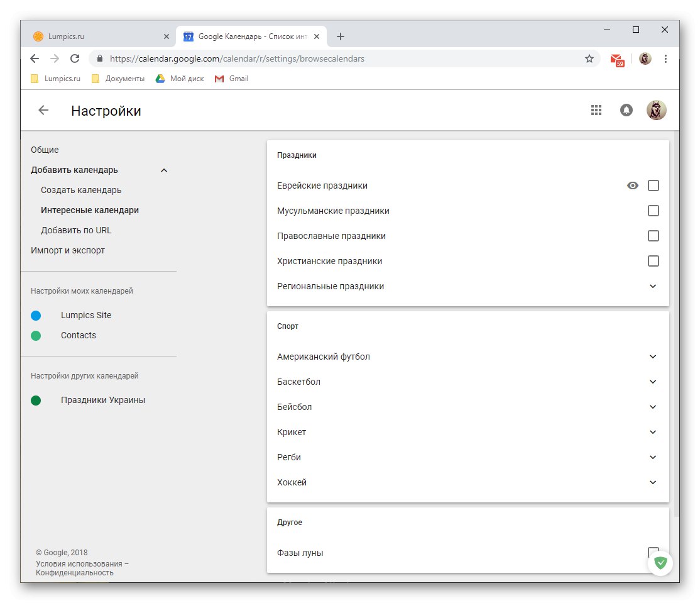
Task: Select Создать календарь in the sidebar
Action: tap(81, 190)
